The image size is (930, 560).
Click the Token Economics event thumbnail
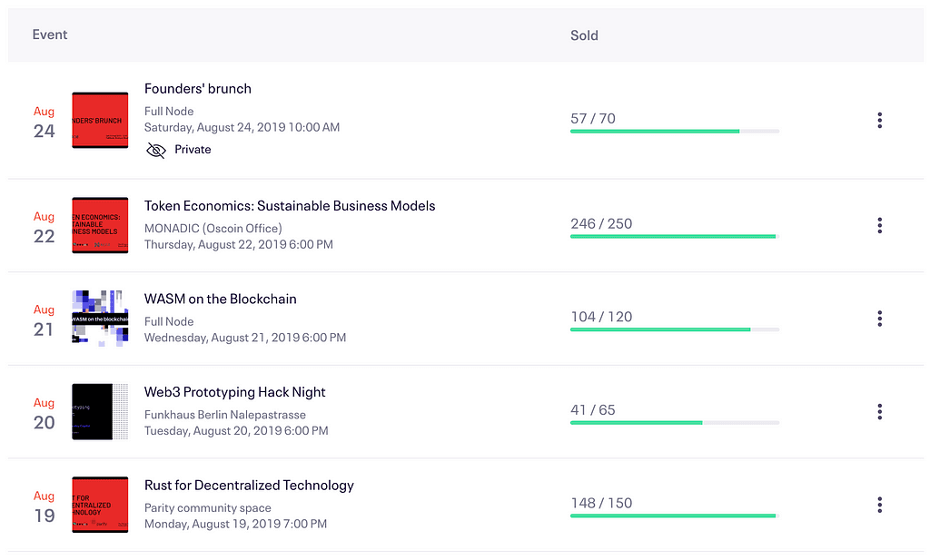pyautogui.click(x=100, y=225)
